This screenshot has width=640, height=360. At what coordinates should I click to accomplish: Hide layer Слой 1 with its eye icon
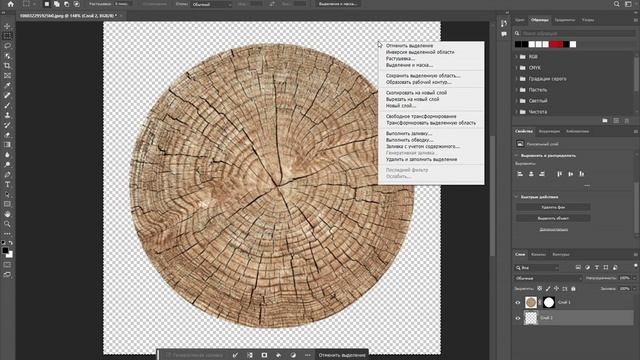point(518,302)
